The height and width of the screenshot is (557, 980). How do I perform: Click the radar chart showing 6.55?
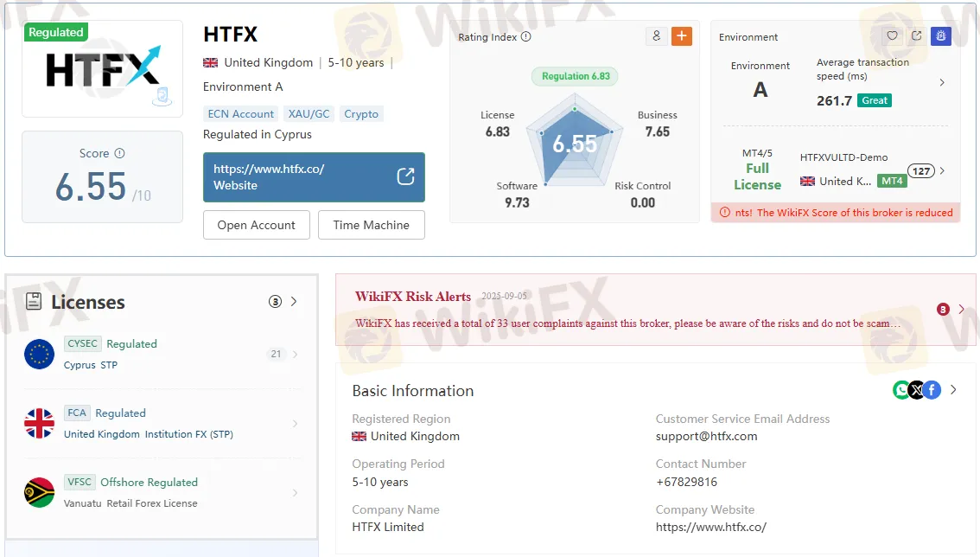coord(575,141)
